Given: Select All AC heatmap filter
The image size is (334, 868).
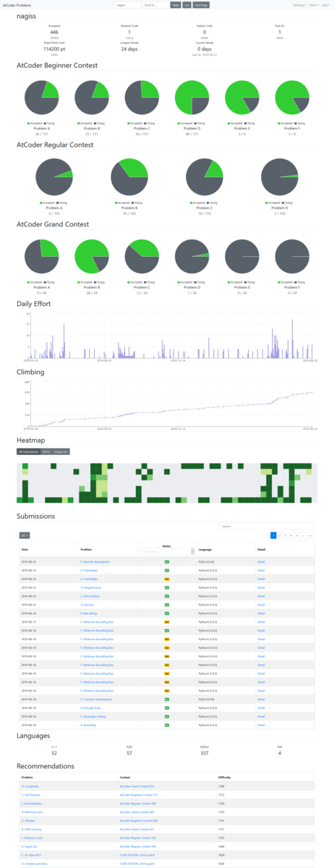Looking at the screenshot, I should coord(46,451).
